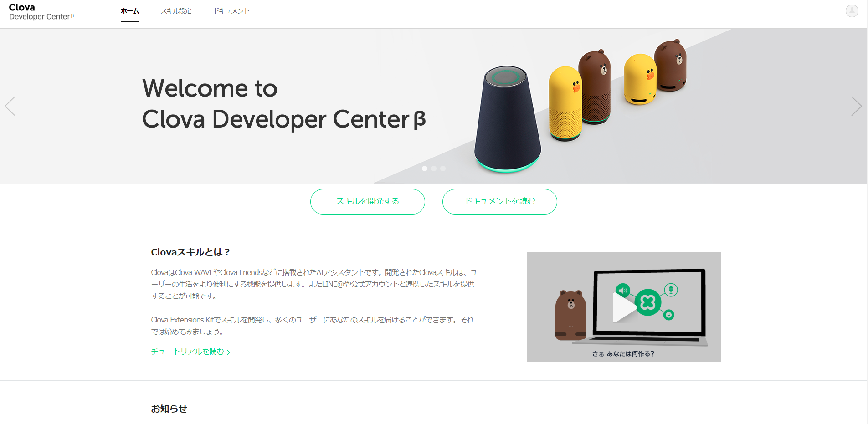
Task: Open the ドキュメント navigation tab
Action: click(x=231, y=11)
